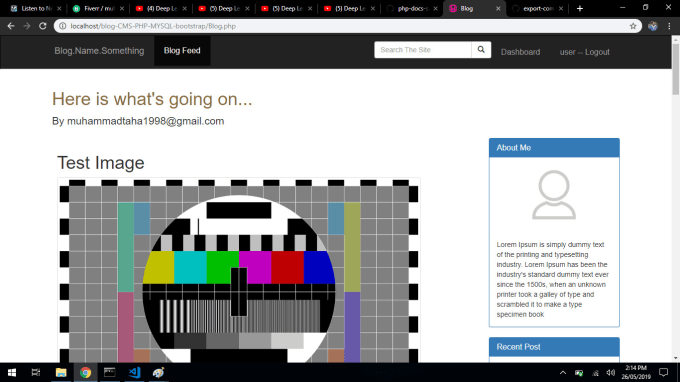The height and width of the screenshot is (382, 680).
Task: Open the Dashboard link
Action: tap(520, 52)
